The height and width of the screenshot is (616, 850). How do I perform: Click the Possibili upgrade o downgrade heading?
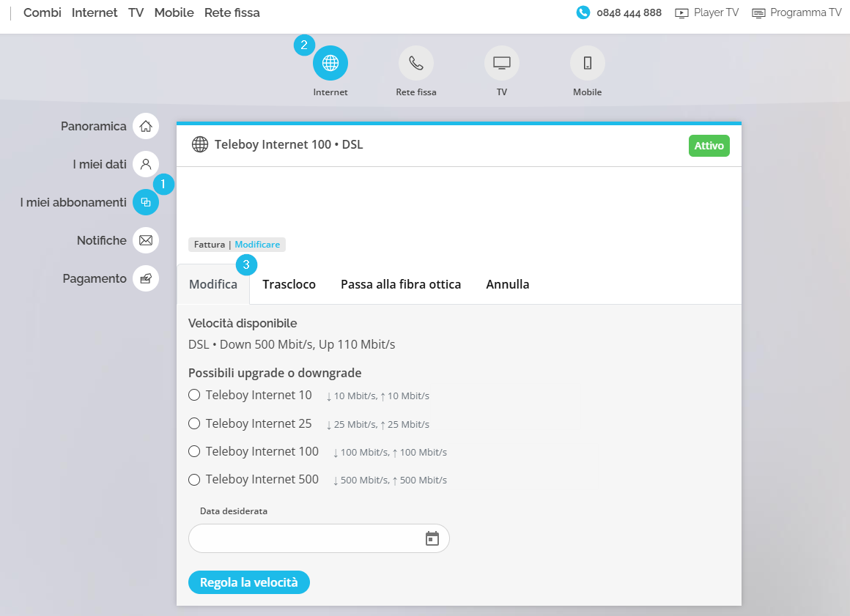point(275,373)
